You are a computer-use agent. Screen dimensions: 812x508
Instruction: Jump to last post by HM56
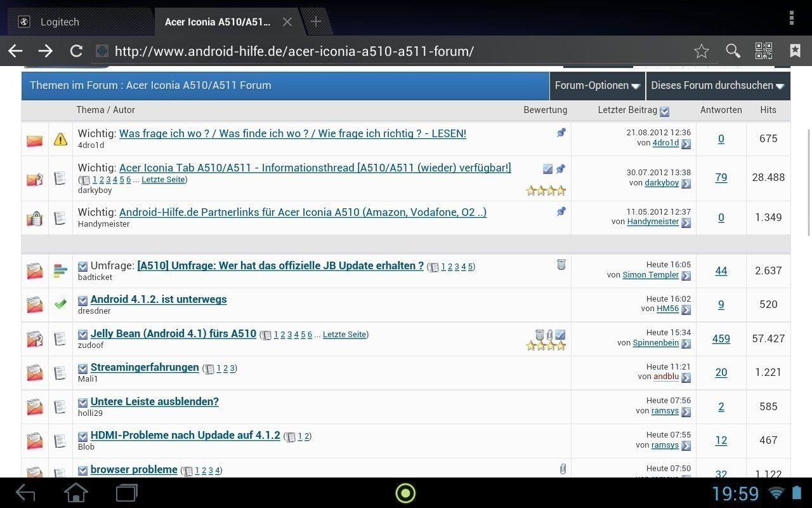pos(686,310)
